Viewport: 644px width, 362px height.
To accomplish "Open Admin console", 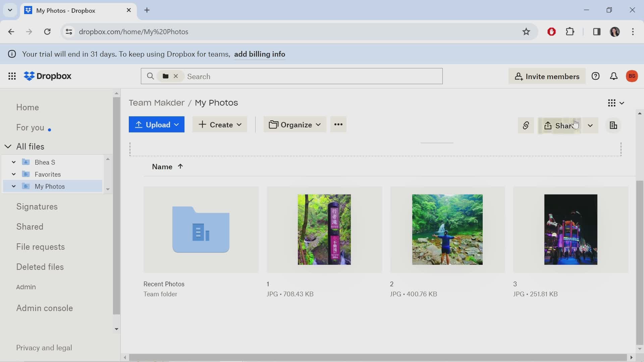I will [45, 308].
